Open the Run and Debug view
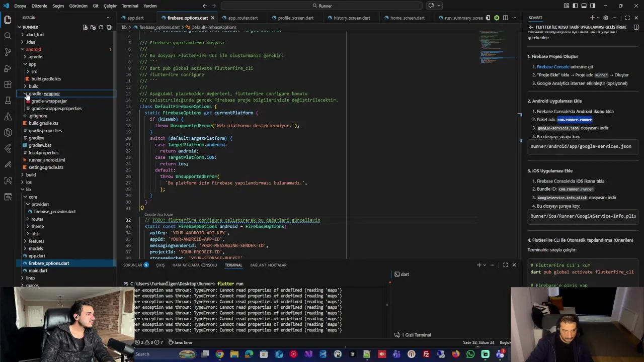Screen dimensions: 644x362 (8, 68)
